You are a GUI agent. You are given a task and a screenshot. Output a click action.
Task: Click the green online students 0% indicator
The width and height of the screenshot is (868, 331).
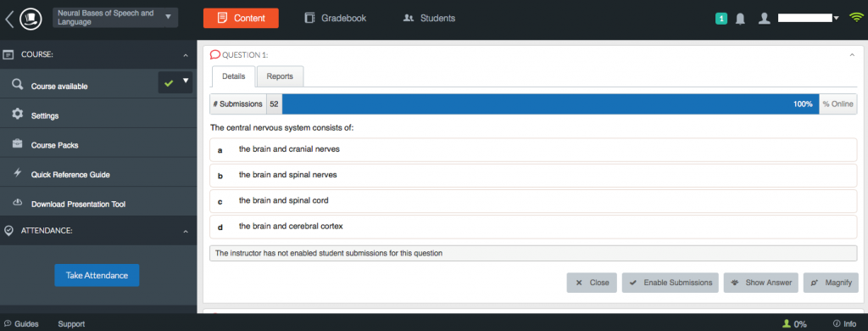click(793, 324)
